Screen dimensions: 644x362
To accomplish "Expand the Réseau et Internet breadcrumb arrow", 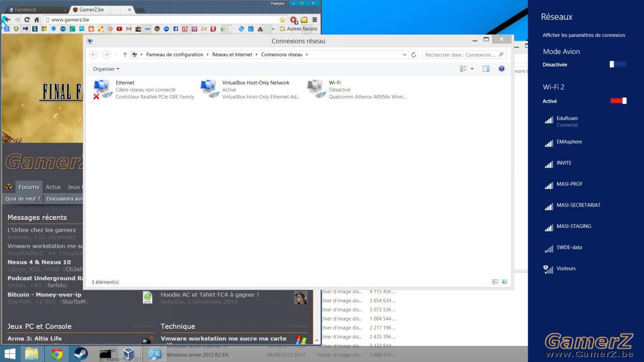I will [257, 55].
